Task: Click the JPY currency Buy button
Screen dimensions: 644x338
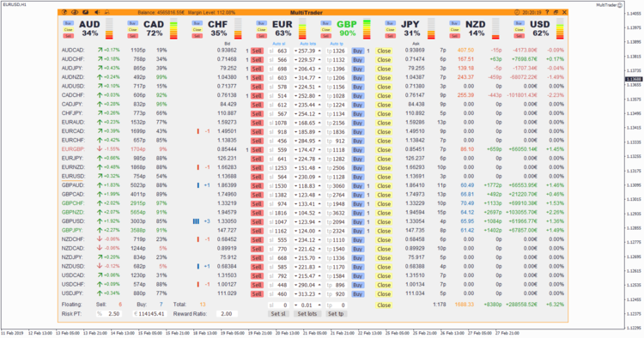Action: [x=390, y=23]
